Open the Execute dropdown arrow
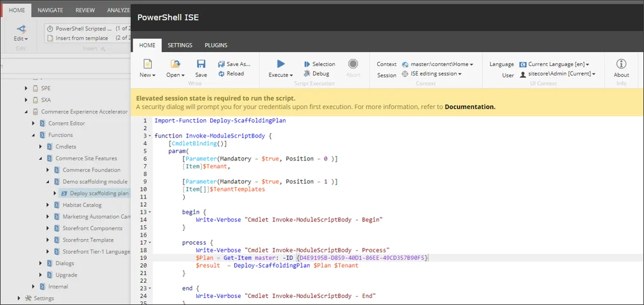The width and height of the screenshot is (644, 305). click(291, 75)
